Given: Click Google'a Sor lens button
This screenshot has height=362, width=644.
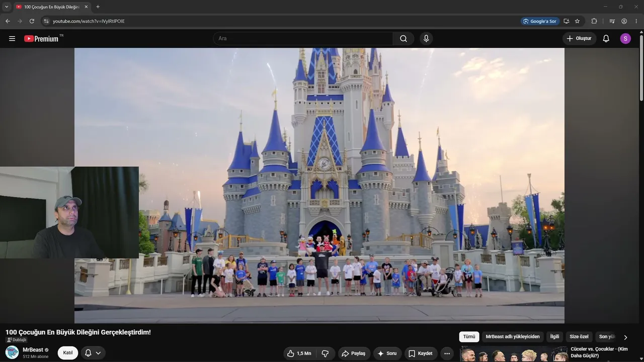Looking at the screenshot, I should (x=540, y=21).
